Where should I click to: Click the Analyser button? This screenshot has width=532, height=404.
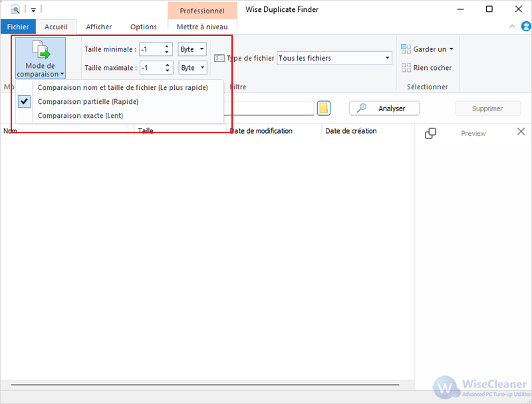coord(384,108)
